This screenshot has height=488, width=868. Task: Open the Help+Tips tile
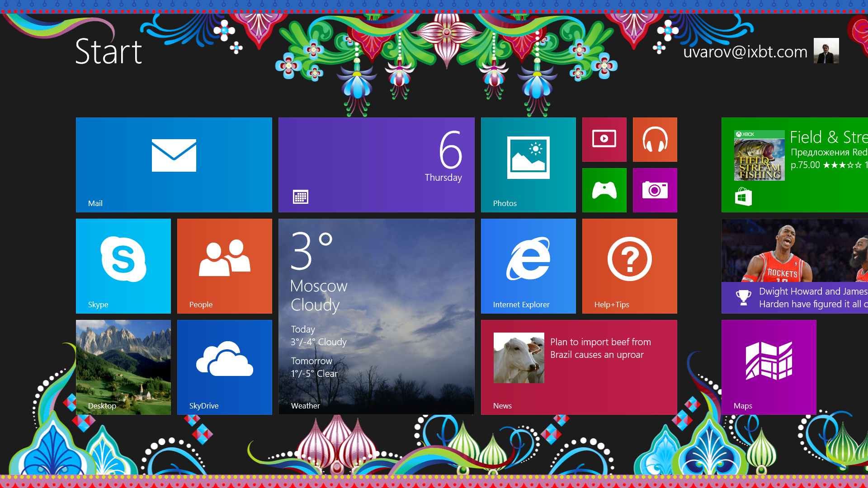click(629, 266)
